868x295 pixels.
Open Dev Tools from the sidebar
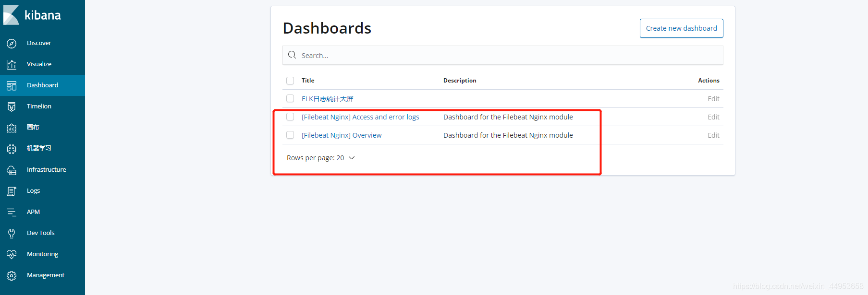(x=41, y=233)
